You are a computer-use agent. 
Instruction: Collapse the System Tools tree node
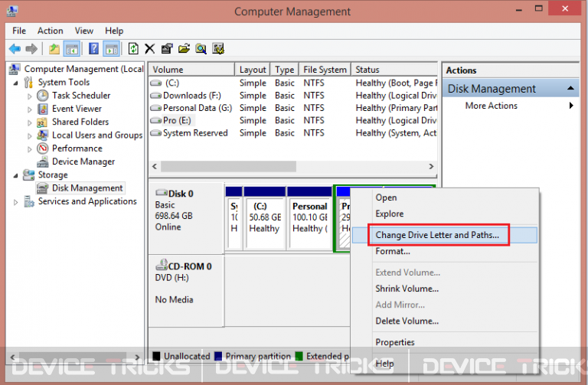16,83
